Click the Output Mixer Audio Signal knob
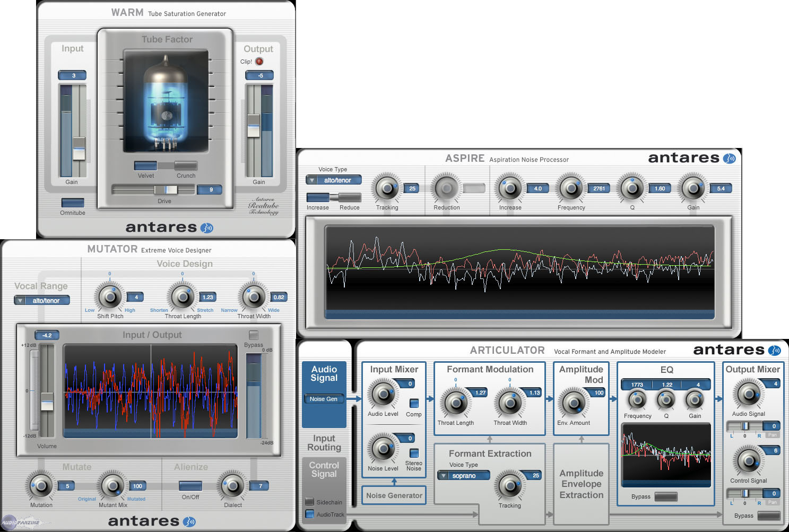Viewport: 789px width, 532px height. coord(749,394)
